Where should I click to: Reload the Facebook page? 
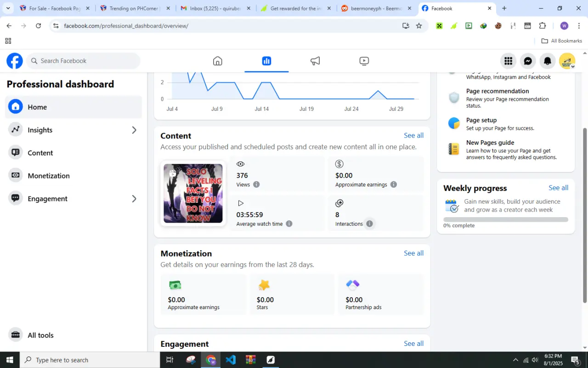(x=38, y=26)
